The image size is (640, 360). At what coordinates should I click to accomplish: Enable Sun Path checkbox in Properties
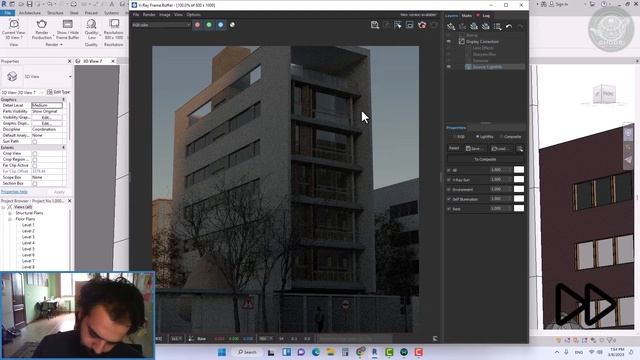(x=35, y=142)
